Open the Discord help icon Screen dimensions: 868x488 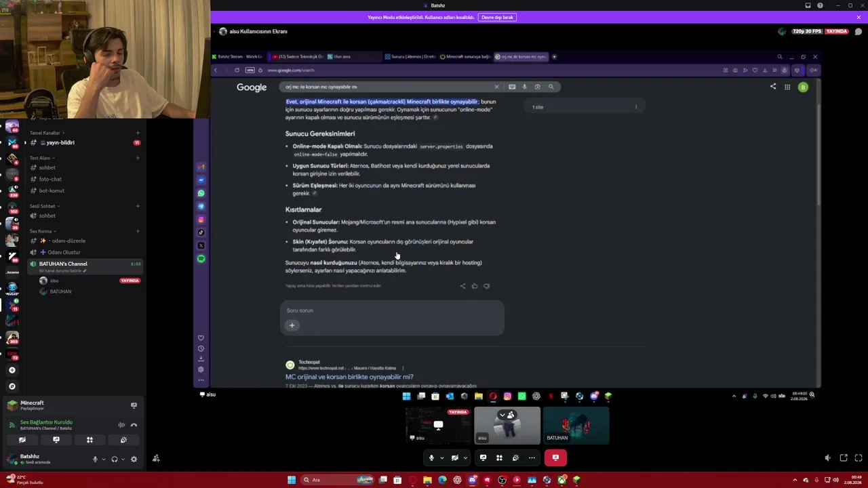(x=820, y=5)
